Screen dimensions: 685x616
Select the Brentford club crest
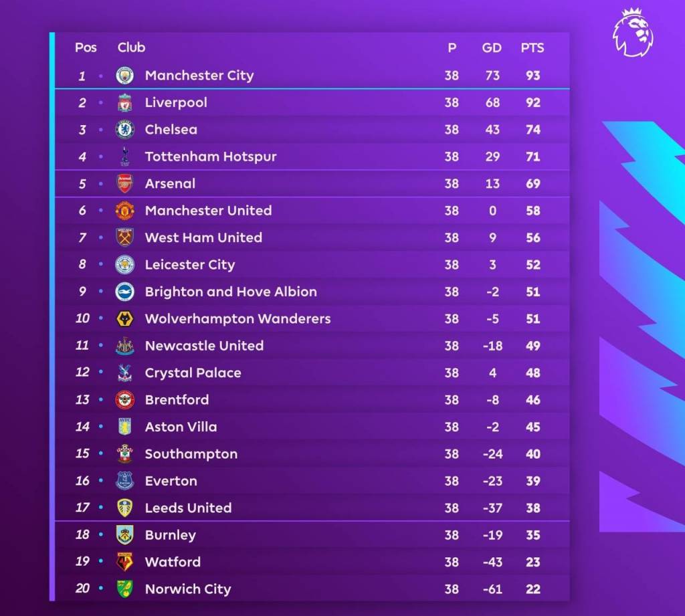point(125,400)
